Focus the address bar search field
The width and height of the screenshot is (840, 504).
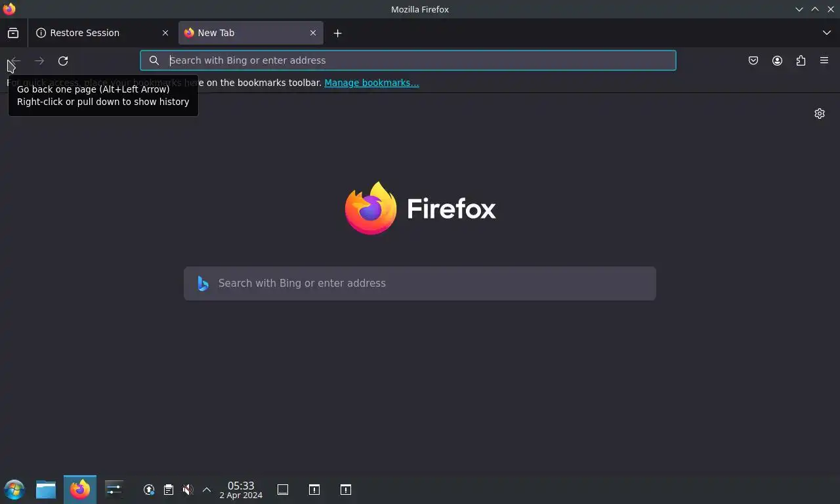pos(408,60)
